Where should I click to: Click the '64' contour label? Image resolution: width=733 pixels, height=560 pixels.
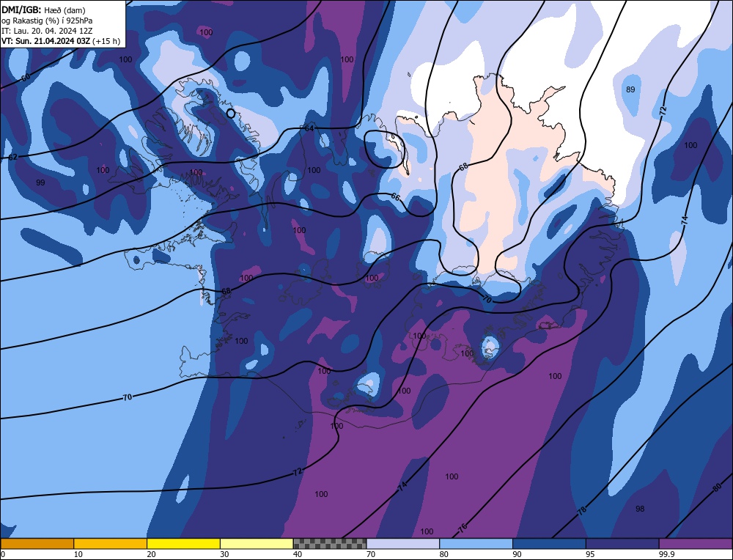point(309,128)
